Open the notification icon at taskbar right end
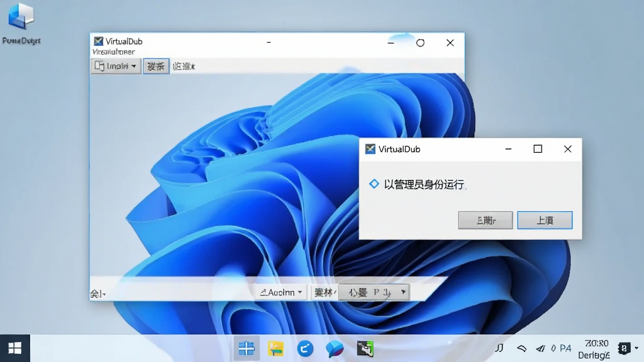The height and width of the screenshot is (362, 644). (x=624, y=348)
